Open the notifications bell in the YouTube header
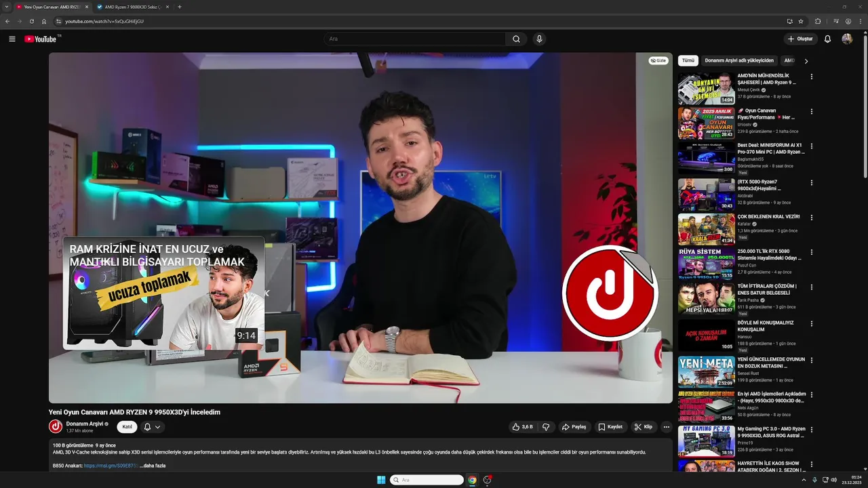Image resolution: width=868 pixels, height=488 pixels. 827,39
